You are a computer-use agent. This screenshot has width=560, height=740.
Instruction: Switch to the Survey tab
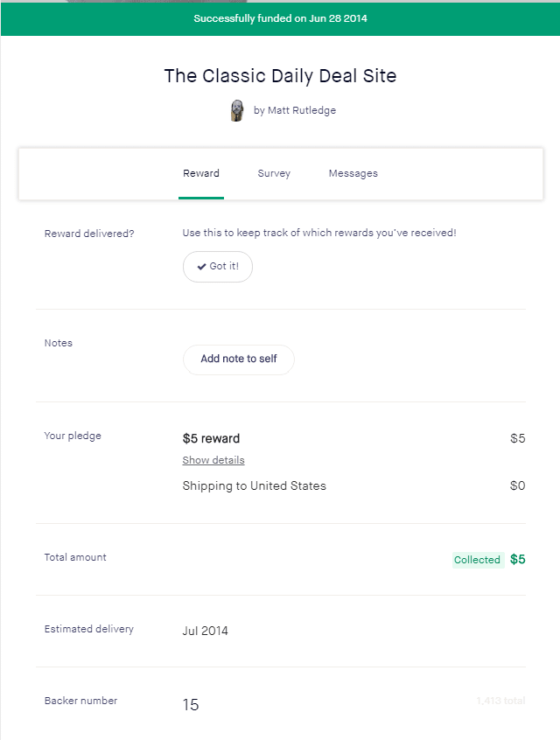click(274, 174)
